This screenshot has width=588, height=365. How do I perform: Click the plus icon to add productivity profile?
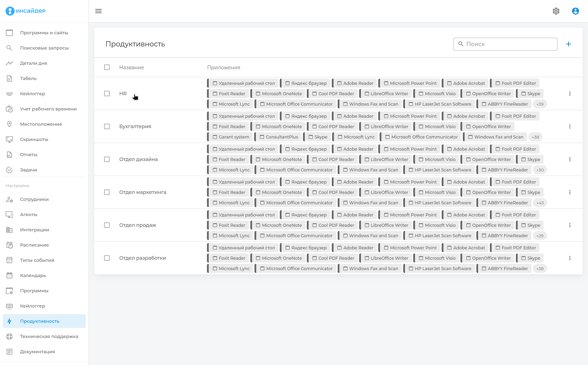(x=569, y=44)
